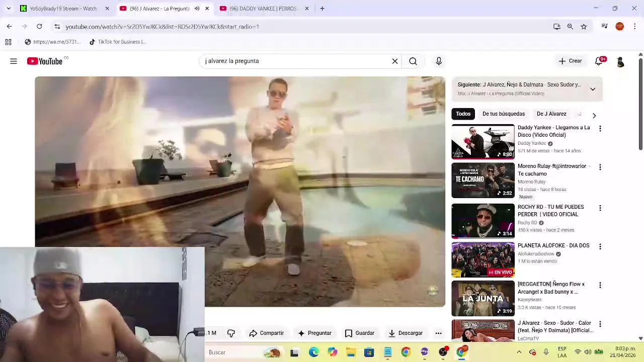Select the De J Alvarez chip

551,114
